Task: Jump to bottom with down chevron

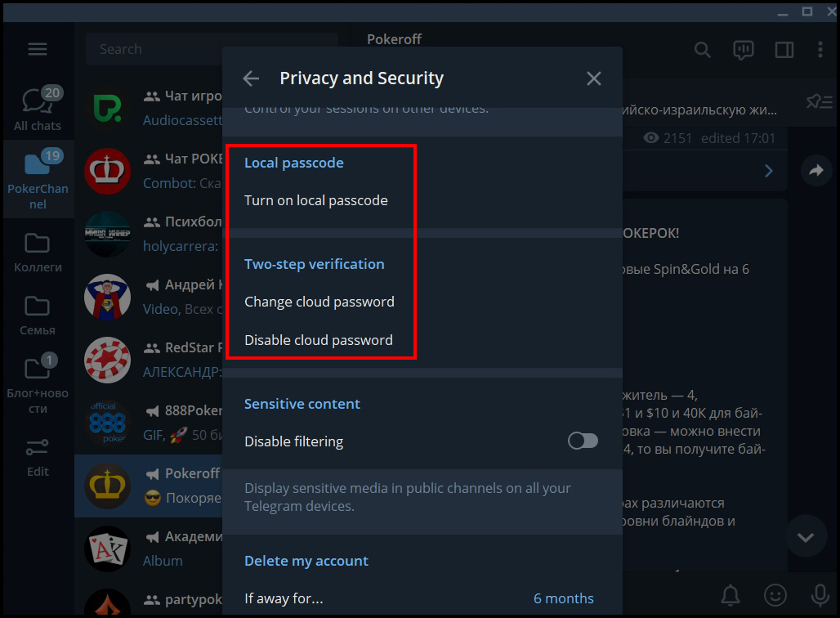Action: point(806,536)
